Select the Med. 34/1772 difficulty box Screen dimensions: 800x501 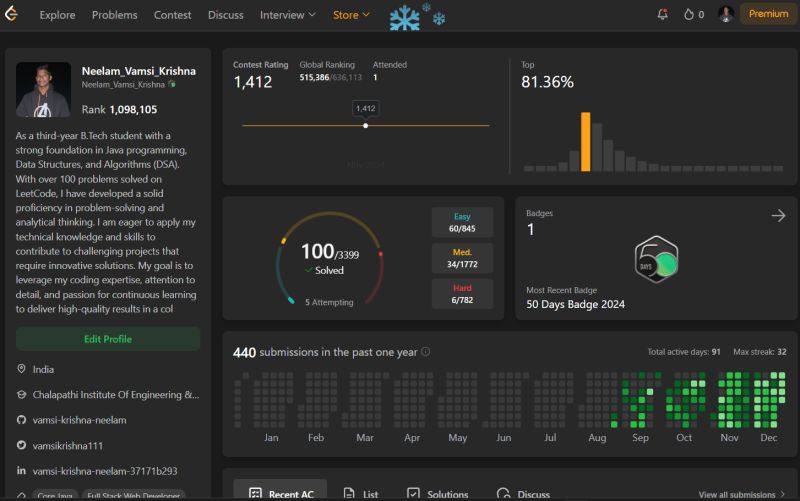(462, 258)
